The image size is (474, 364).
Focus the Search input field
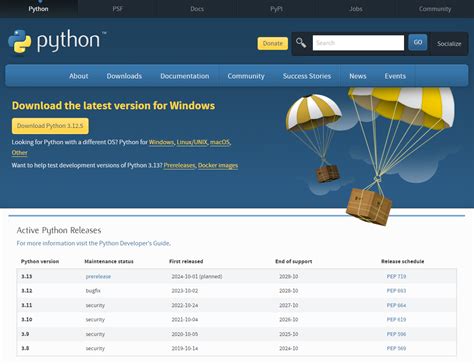click(358, 43)
